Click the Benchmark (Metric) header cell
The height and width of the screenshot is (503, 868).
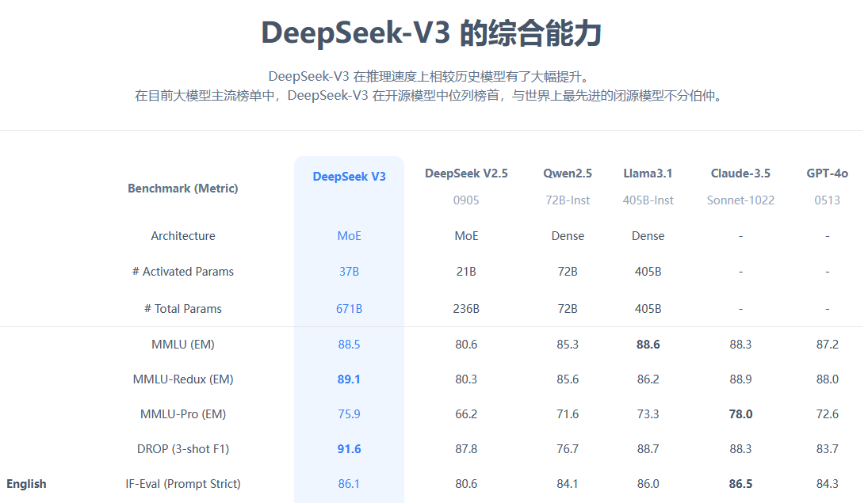point(182,188)
